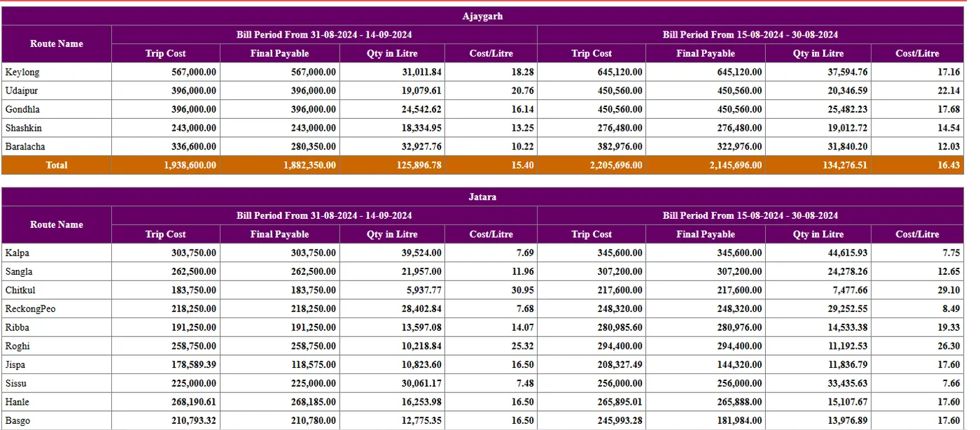This screenshot has height=430, width=980.
Task: Select Jispa trip cost 178,589.39
Action: [194, 365]
